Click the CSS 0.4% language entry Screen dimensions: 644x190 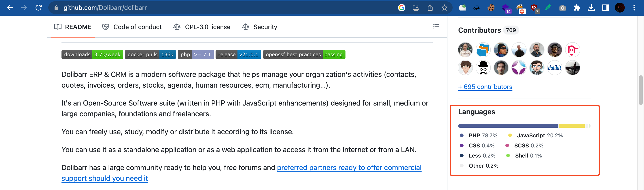pos(477,145)
